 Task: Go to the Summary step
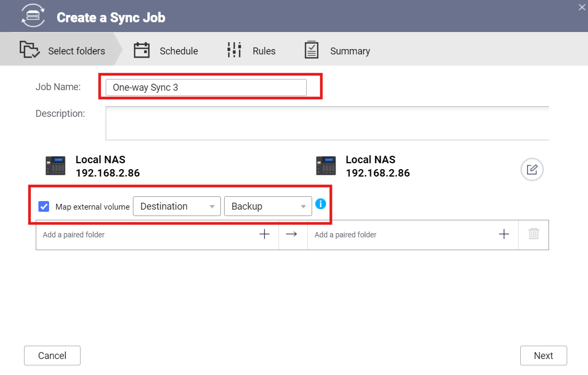pyautogui.click(x=337, y=50)
